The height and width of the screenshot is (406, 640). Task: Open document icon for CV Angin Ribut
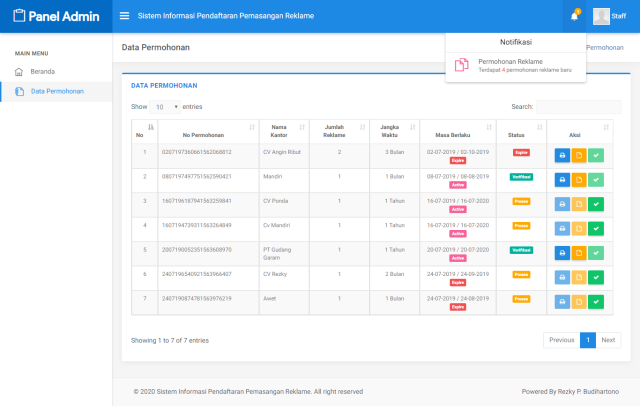pos(579,154)
